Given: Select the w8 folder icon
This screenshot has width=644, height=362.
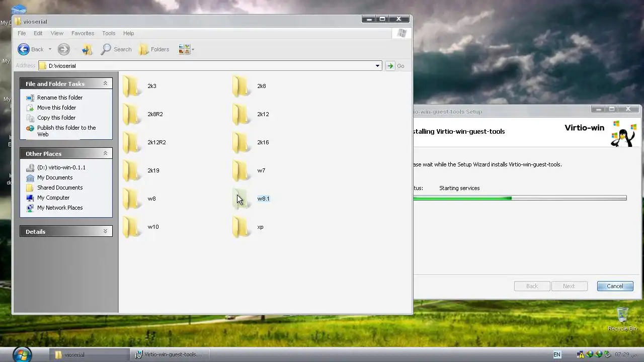Looking at the screenshot, I should click(132, 199).
